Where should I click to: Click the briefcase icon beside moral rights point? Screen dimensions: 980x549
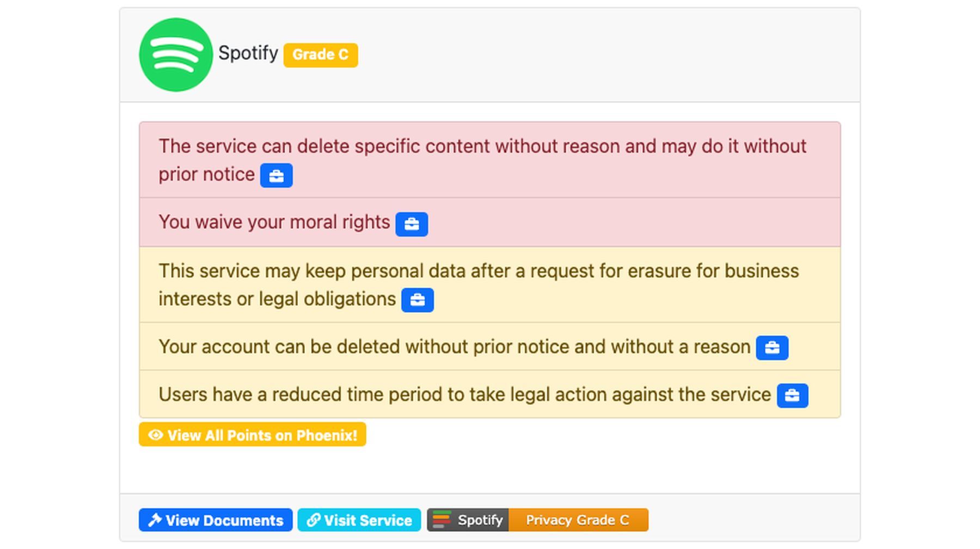pos(412,224)
